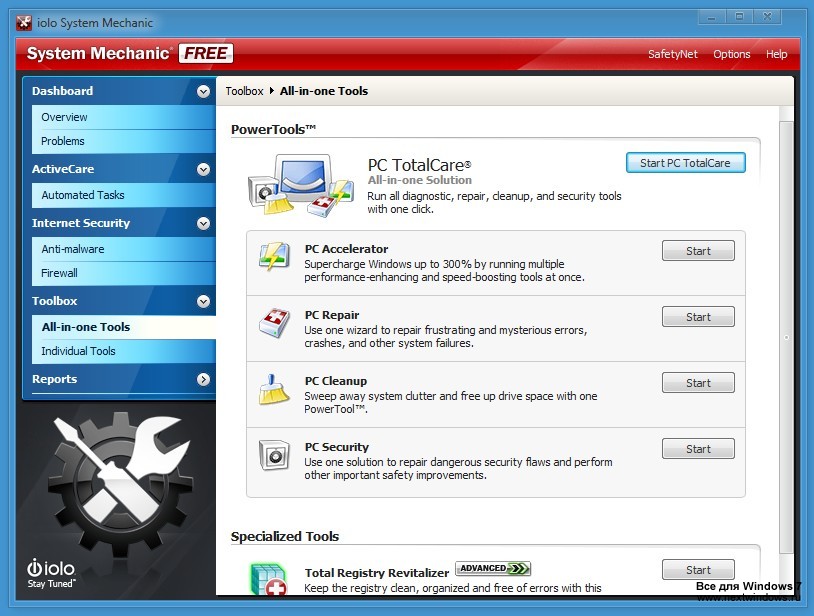Click the wrench and screwdriver gear emblem
This screenshot has height=616, width=814.
point(120,483)
